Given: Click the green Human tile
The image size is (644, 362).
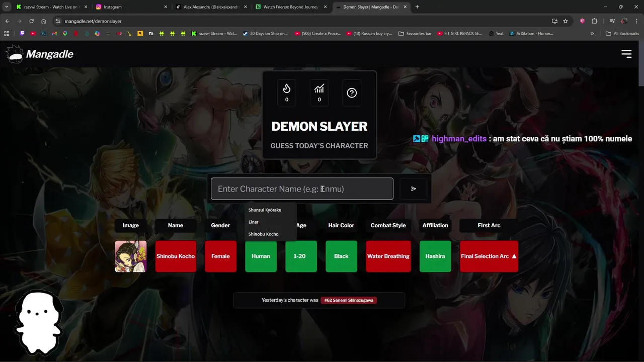Looking at the screenshot, I should click(x=261, y=256).
